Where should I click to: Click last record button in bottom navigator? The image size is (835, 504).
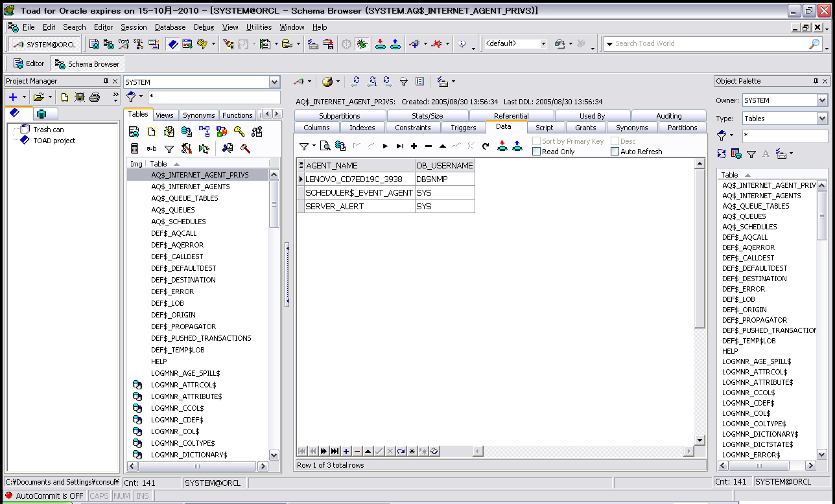335,451
